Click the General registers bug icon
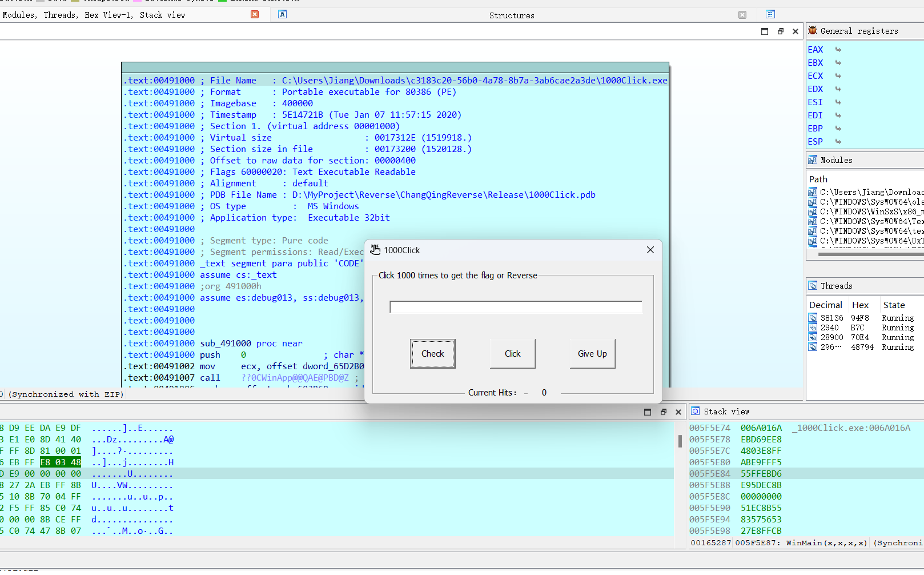 click(x=813, y=30)
